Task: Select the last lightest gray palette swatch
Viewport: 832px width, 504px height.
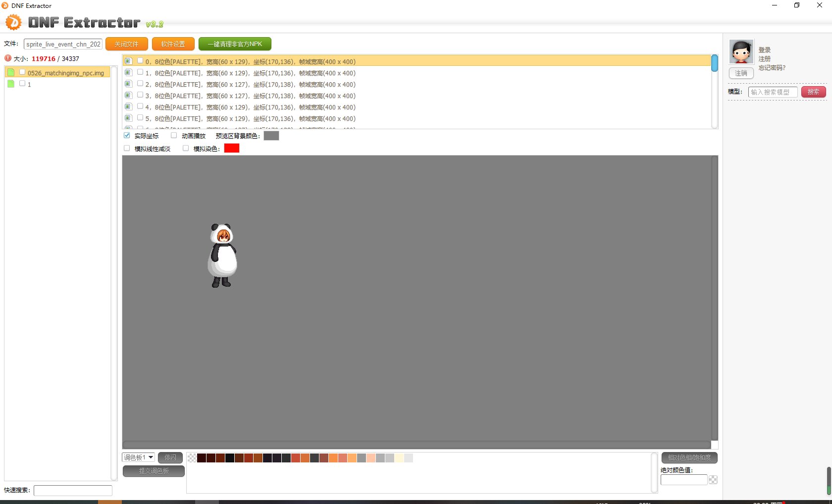Action: click(409, 458)
